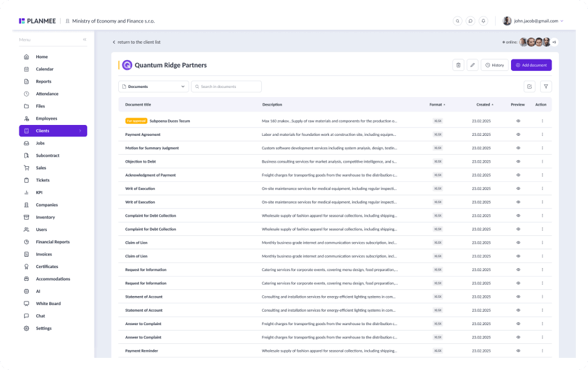The image size is (588, 370).
Task: Open the chat bubble icon in the top bar
Action: pos(470,21)
